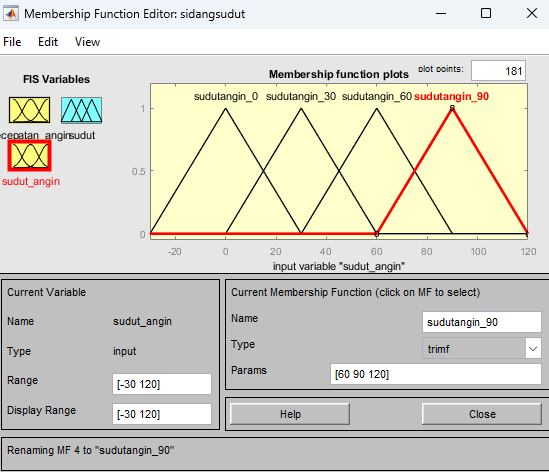Click the Params field showing [60 90 120]

(x=436, y=374)
